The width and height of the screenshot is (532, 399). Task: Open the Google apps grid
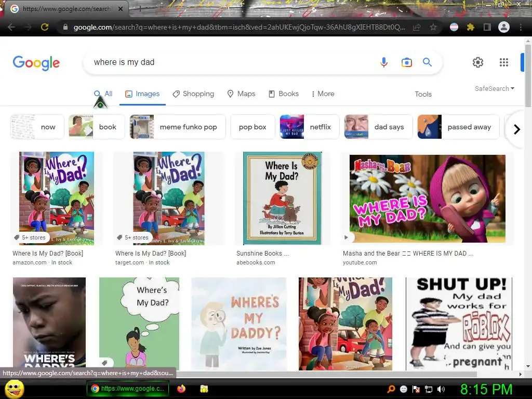coord(504,62)
